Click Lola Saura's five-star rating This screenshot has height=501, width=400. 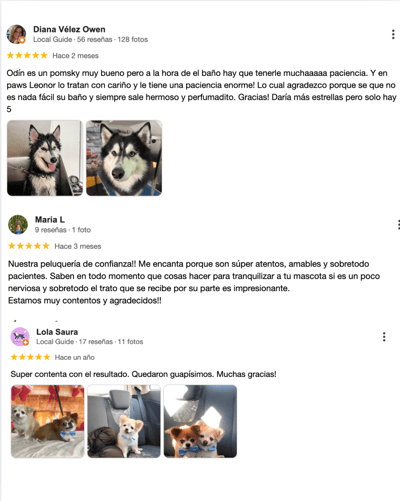click(30, 357)
